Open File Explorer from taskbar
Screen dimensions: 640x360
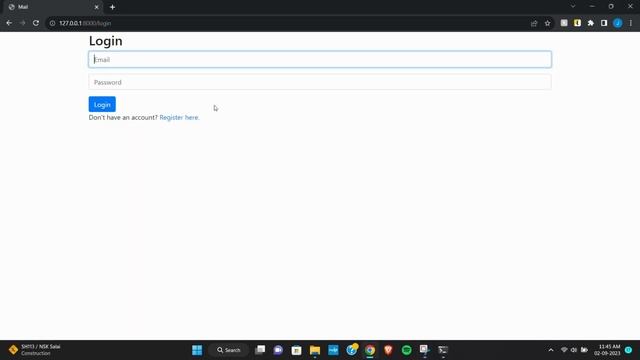pyautogui.click(x=315, y=350)
